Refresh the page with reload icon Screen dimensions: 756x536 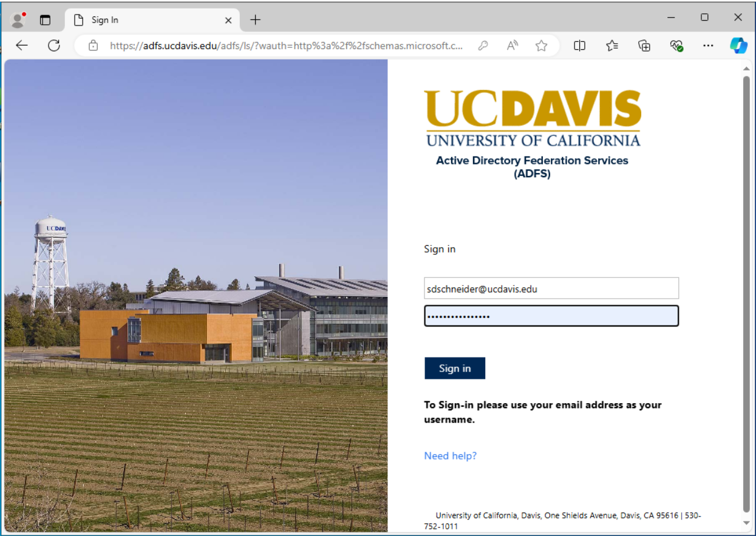coord(54,46)
